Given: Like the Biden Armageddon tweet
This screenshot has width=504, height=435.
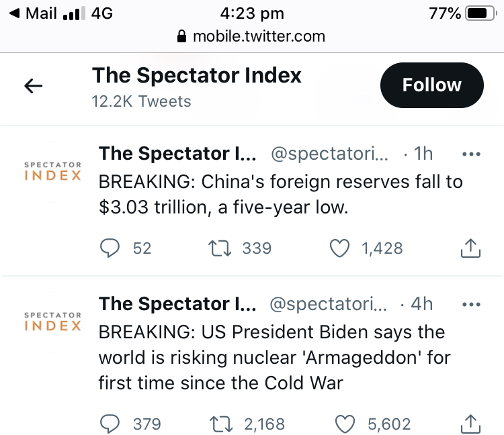Looking at the screenshot, I should coord(345,424).
